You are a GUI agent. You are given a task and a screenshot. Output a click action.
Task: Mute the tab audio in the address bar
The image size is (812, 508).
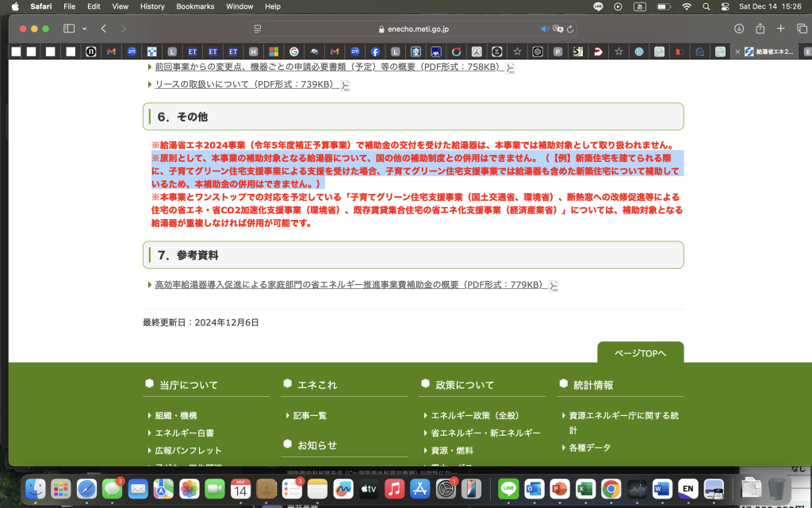[545, 28]
